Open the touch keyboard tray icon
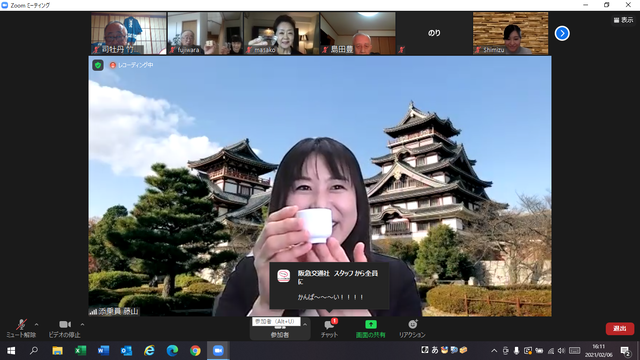The width and height of the screenshot is (640, 360). pyautogui.click(x=574, y=351)
